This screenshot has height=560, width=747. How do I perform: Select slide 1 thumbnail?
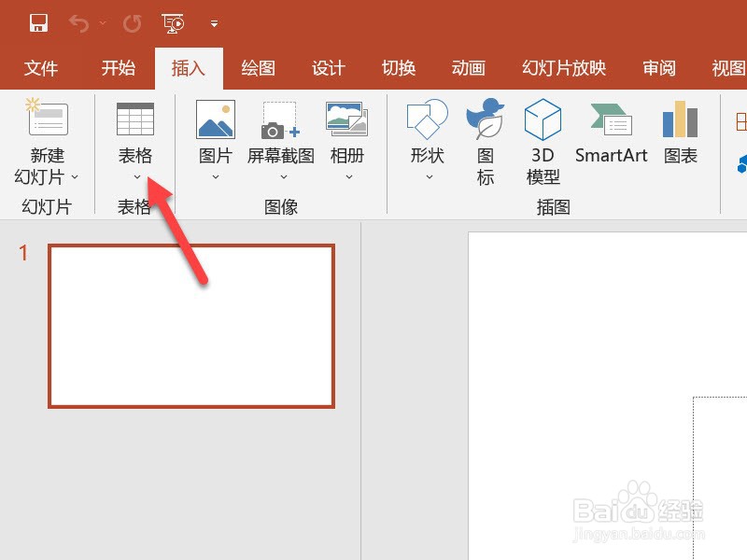[191, 326]
